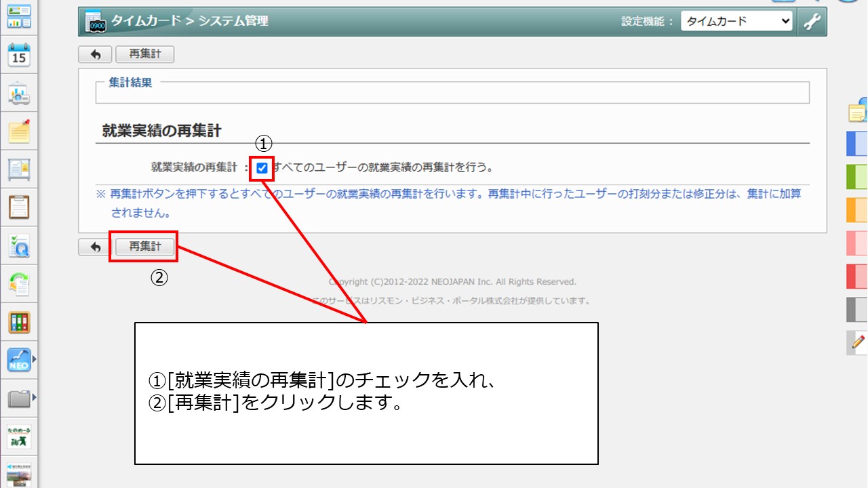Screen dimensions: 868x488
Task: Select the green sticky note color
Action: 857,177
